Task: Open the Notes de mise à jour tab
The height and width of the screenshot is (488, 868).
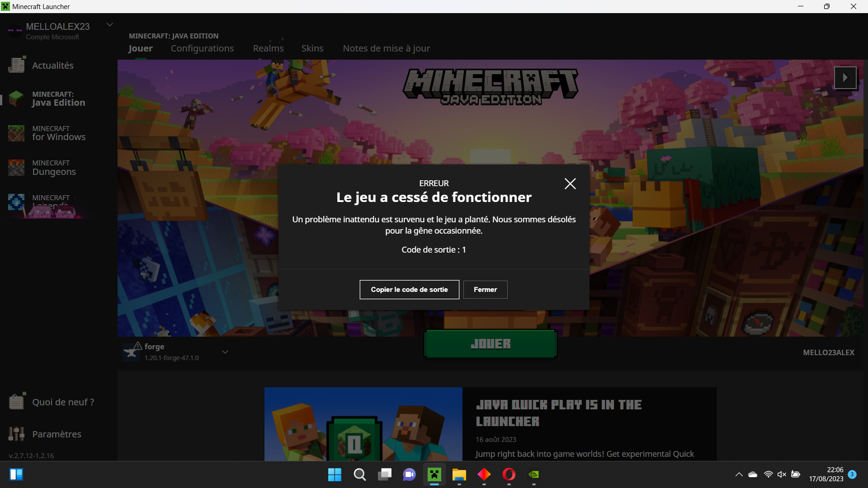Action: (386, 48)
